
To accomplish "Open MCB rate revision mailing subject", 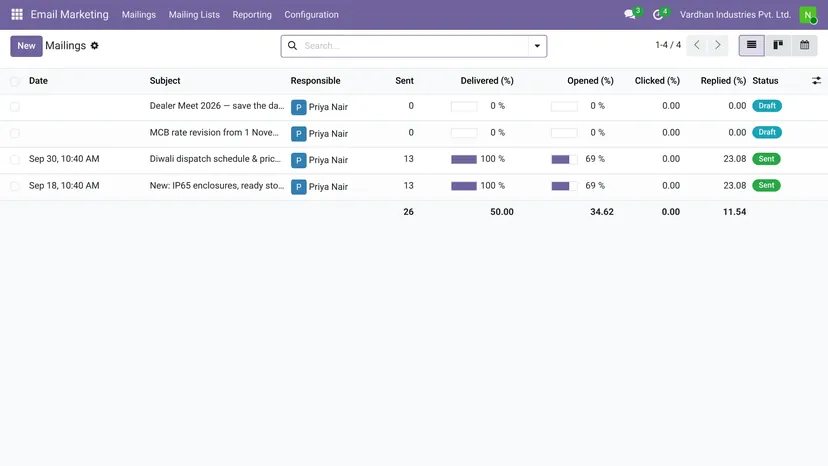I will 214,132.
